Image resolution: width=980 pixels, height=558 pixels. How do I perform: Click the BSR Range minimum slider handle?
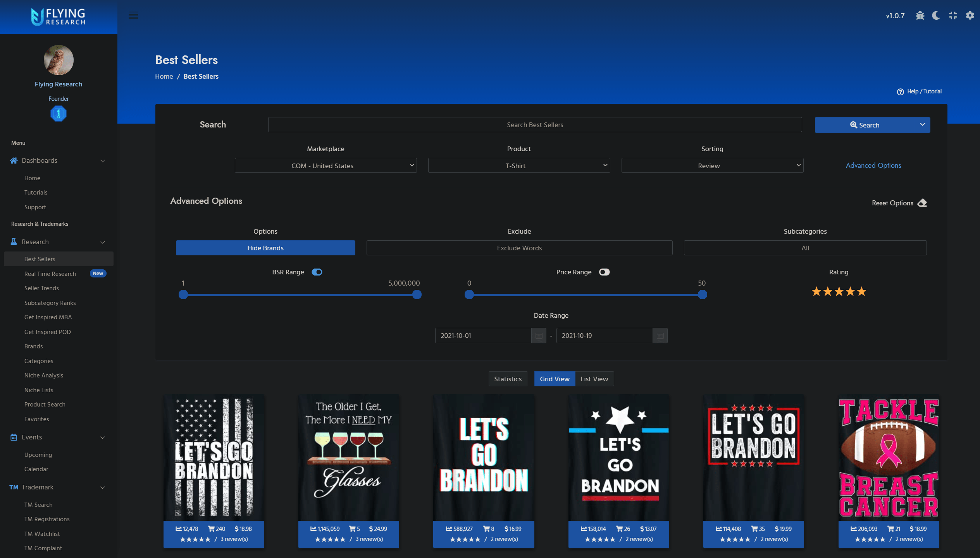[183, 295]
